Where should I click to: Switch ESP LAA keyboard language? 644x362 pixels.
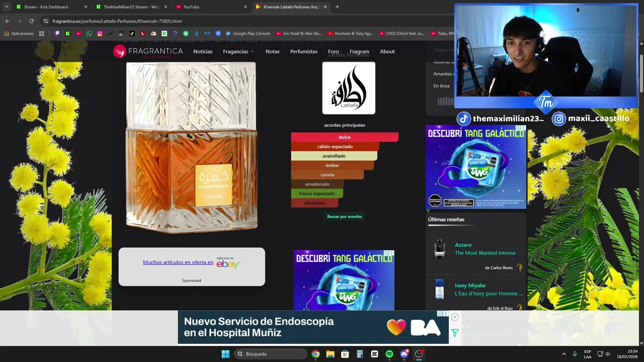click(x=588, y=354)
